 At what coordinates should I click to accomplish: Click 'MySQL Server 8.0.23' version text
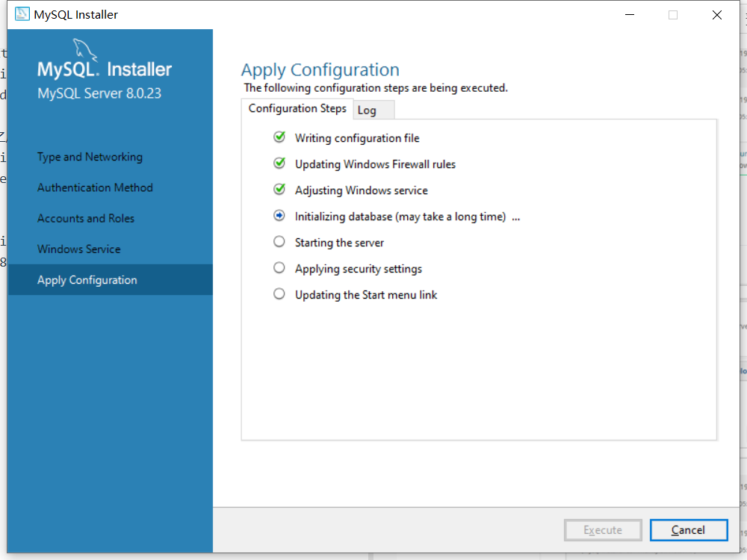99,93
